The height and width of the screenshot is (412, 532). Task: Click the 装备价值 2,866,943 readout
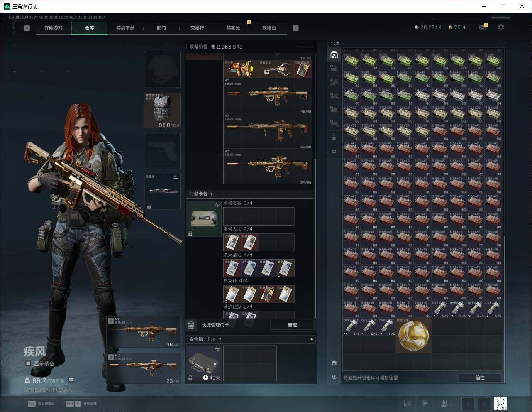tap(216, 47)
